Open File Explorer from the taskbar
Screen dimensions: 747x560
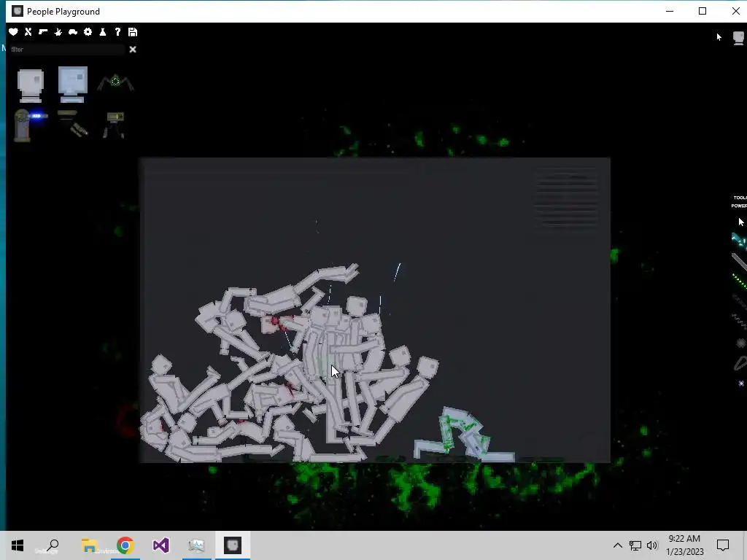point(90,545)
